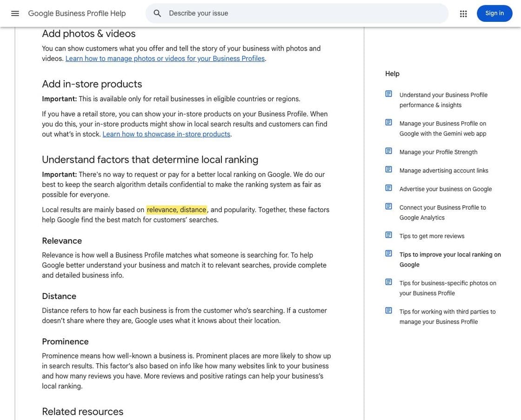Click article icon beside Tips to improve local ranking
521x420 pixels.
[388, 253]
